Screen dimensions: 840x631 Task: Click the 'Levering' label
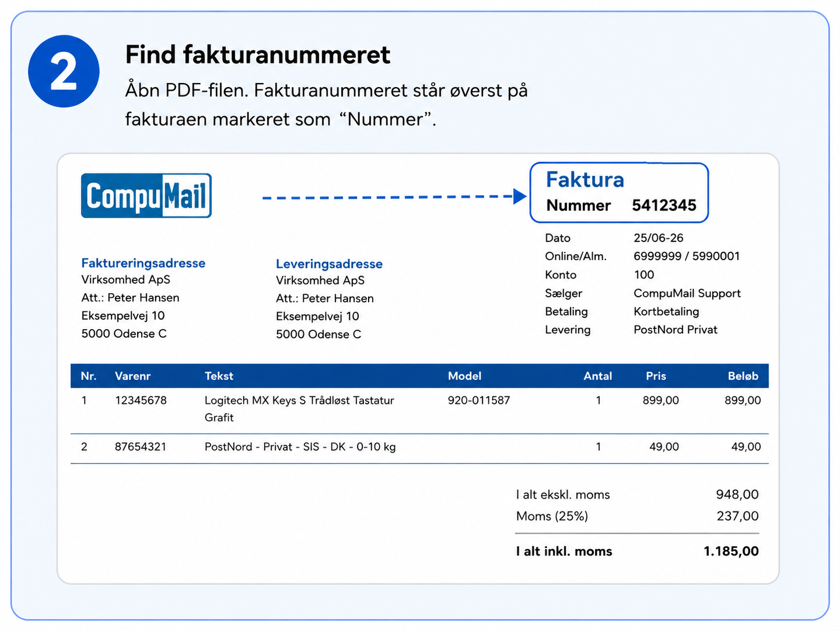pos(567,330)
